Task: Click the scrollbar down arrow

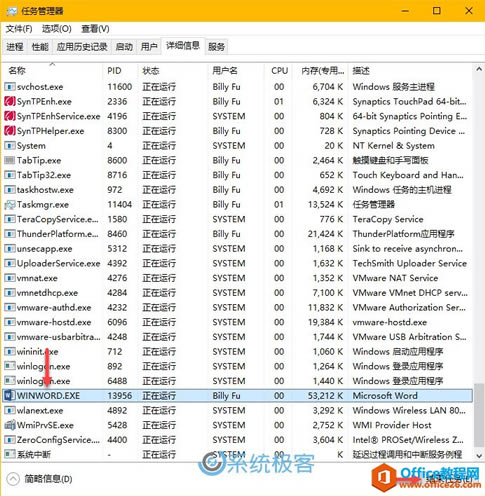Action: [479, 456]
